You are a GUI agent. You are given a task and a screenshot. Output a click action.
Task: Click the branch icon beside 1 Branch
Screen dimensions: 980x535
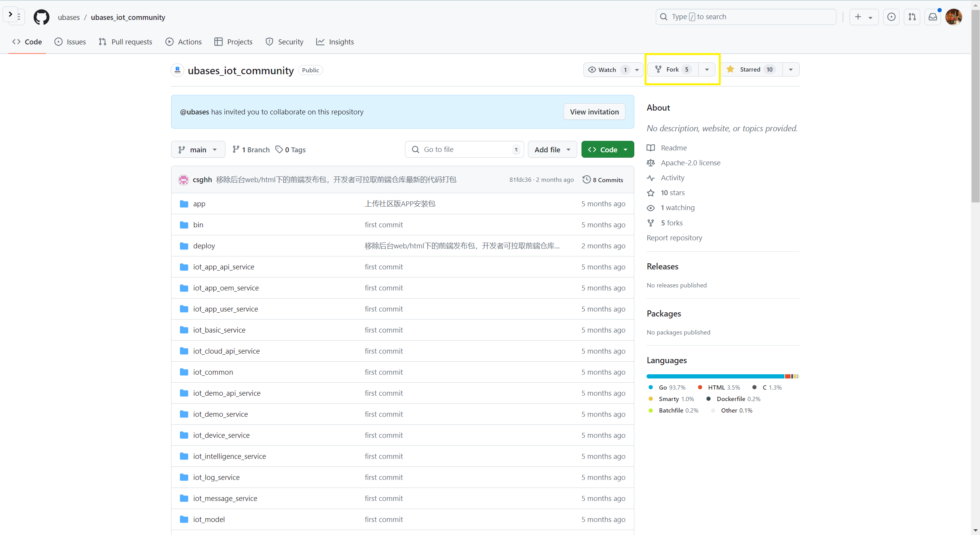(x=236, y=149)
